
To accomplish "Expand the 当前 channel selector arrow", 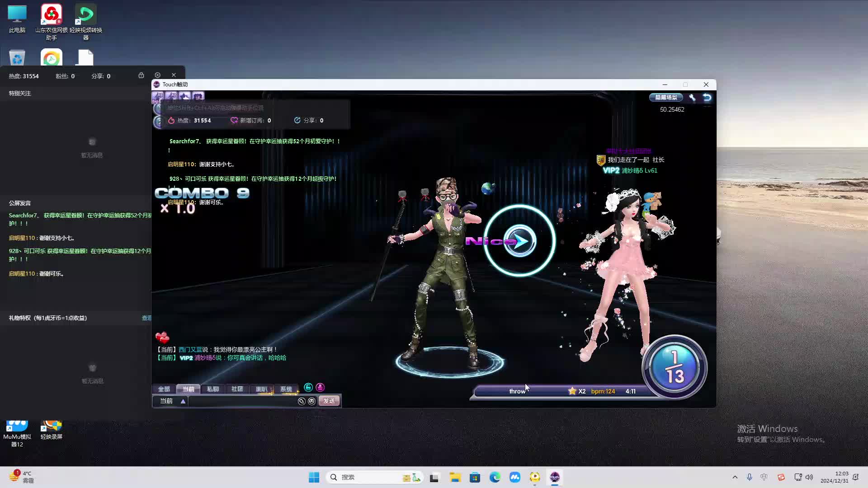I will 183,401.
